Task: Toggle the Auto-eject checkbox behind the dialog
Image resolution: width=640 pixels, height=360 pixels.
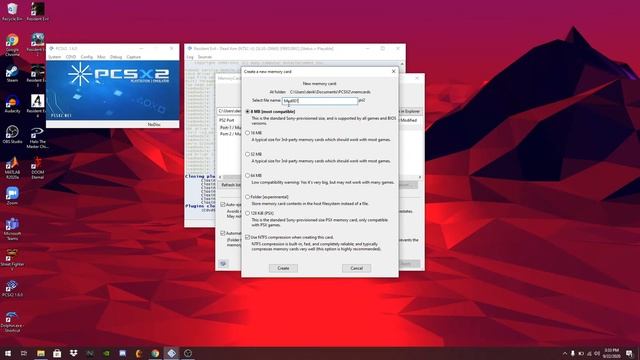Action: pyautogui.click(x=223, y=204)
